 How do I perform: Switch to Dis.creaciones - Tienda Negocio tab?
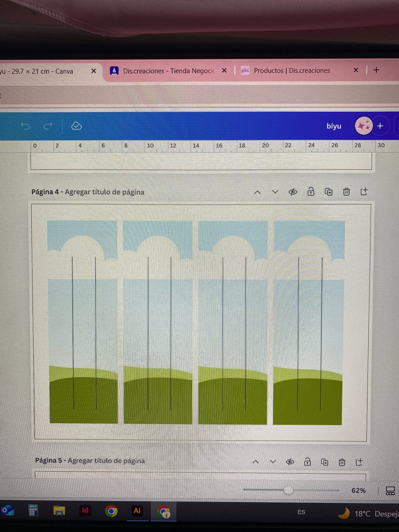click(x=168, y=71)
